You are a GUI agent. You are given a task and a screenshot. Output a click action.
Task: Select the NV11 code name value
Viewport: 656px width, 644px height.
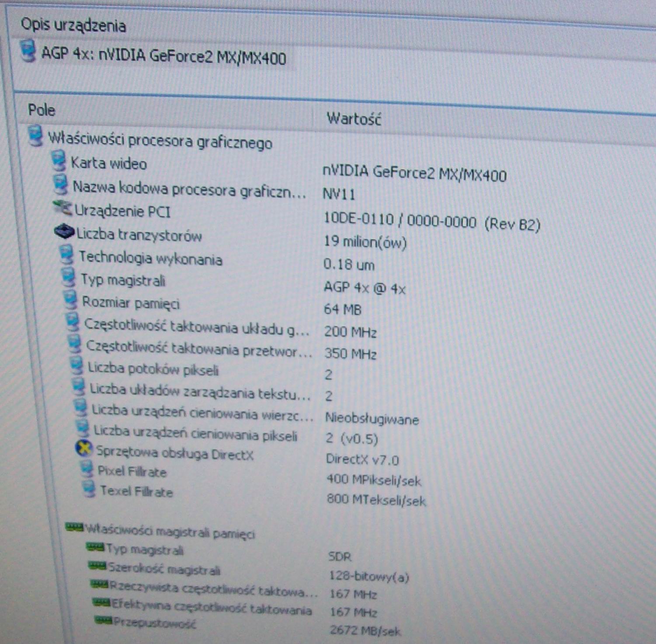coord(339,194)
